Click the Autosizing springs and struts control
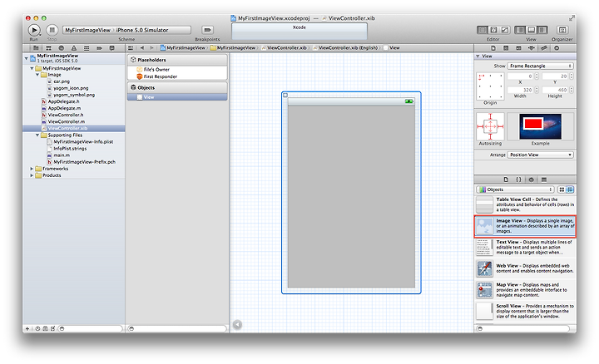The height and width of the screenshot is (364, 599). (490, 126)
